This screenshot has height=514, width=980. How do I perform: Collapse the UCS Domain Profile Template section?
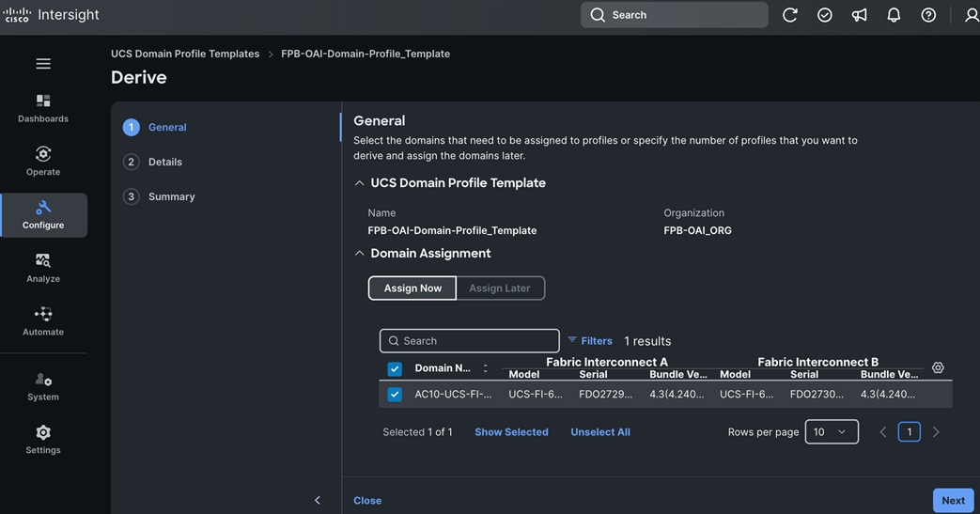(359, 183)
